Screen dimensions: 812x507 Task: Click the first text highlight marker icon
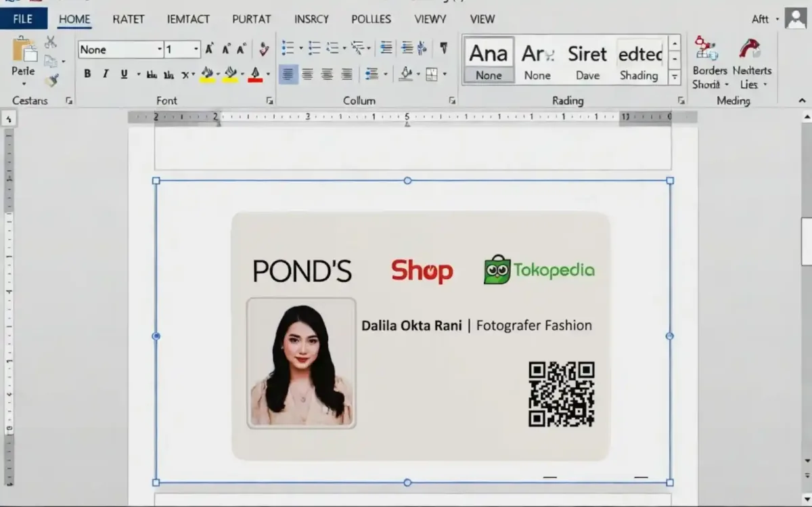pyautogui.click(x=207, y=74)
